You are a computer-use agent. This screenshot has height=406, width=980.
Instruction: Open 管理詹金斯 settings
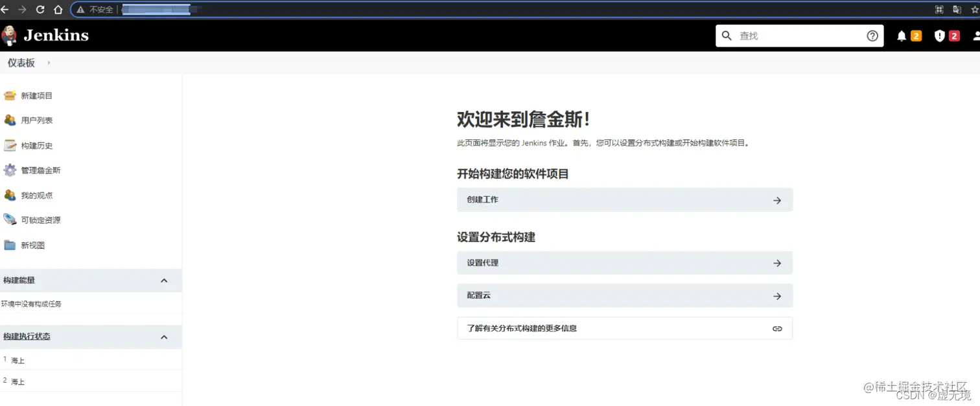pyautogui.click(x=41, y=170)
